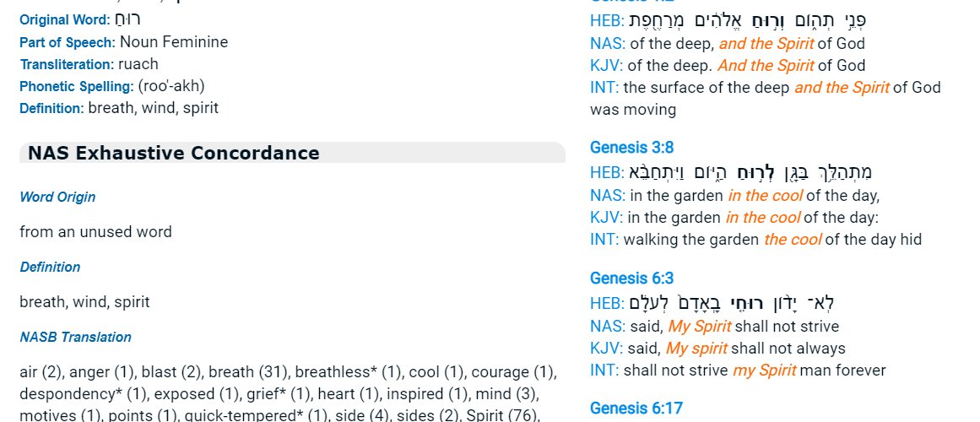The image size is (980, 422).
Task: Click the NAS Exhaustive Concordance heading
Action: tap(174, 153)
